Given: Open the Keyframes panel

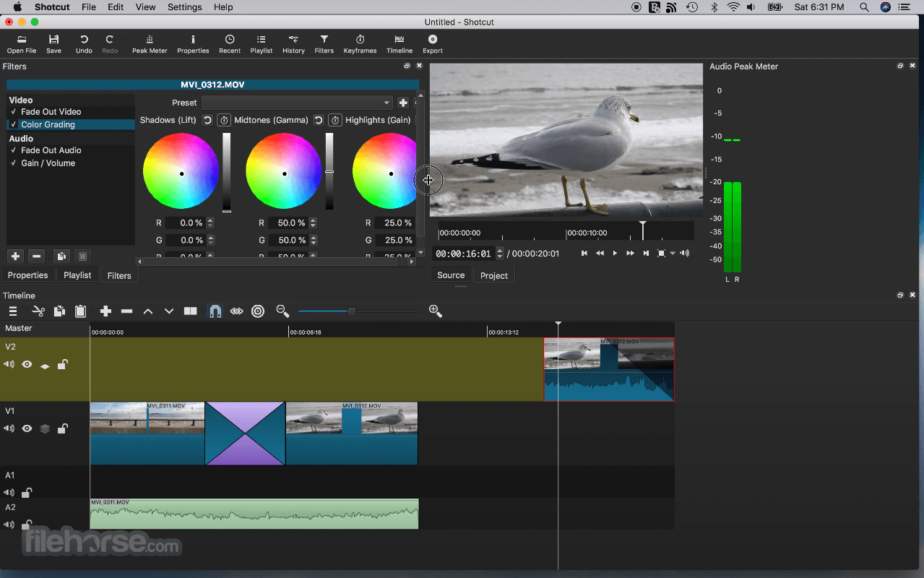Looking at the screenshot, I should pos(360,44).
